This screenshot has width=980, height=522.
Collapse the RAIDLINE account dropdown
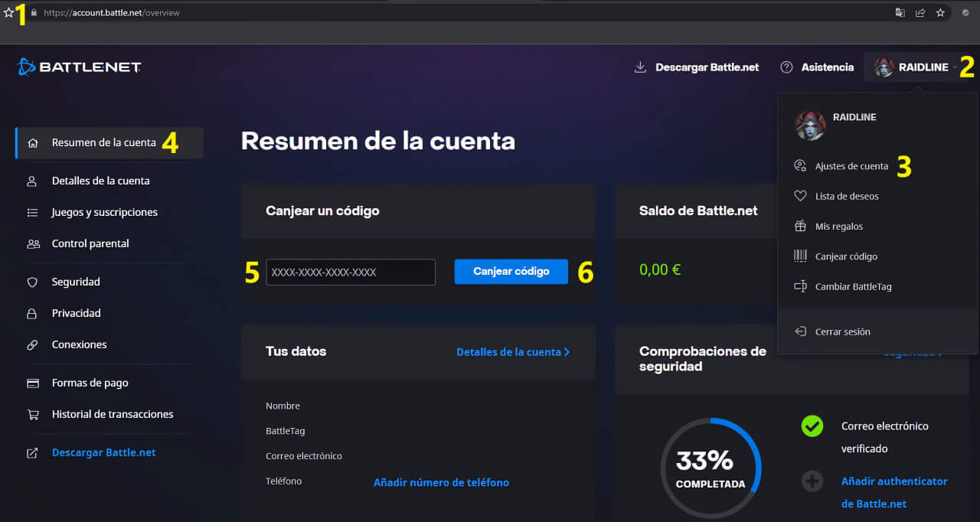pos(914,67)
